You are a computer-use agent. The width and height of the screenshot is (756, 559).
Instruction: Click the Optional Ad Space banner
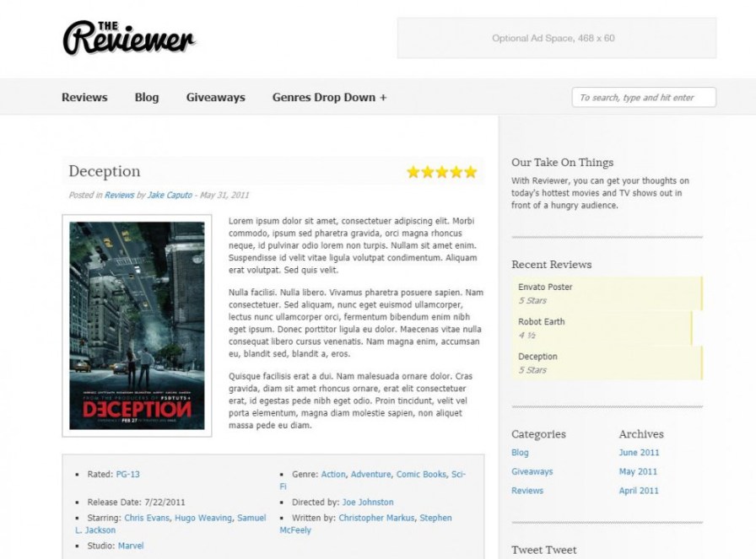tap(556, 38)
